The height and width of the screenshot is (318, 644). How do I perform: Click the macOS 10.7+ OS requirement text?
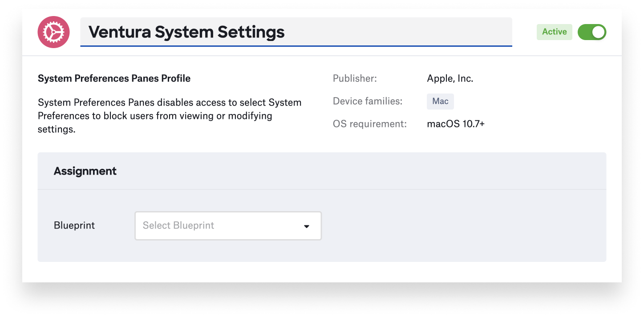(456, 124)
